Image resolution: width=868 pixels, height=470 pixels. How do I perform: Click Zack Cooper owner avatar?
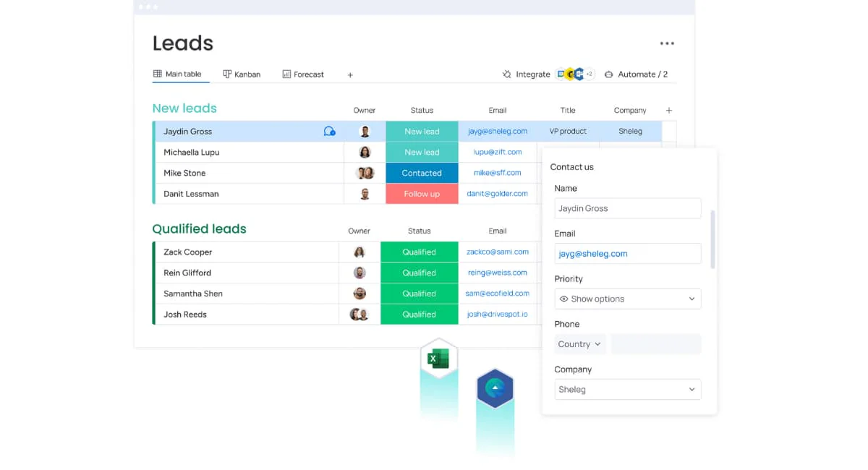[359, 252]
